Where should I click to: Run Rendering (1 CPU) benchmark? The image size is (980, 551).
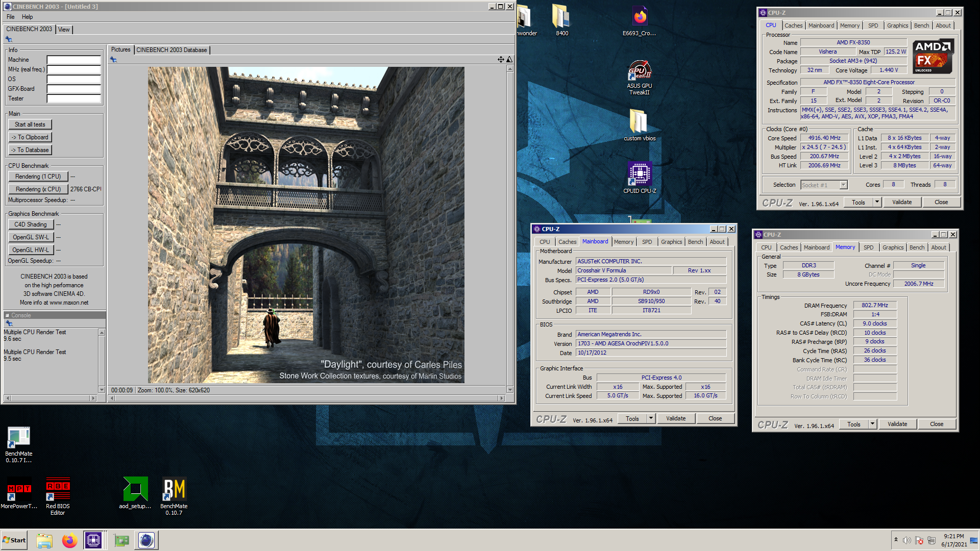[38, 177]
